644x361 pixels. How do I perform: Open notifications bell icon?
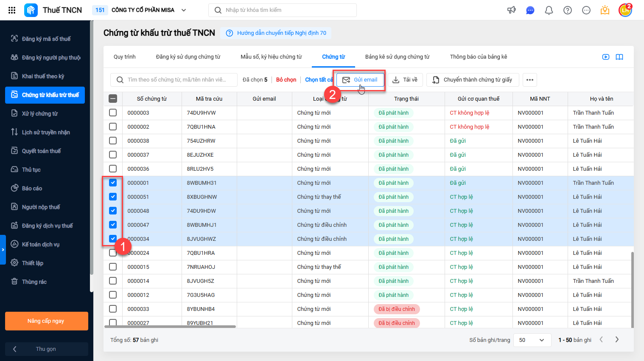[x=549, y=10]
